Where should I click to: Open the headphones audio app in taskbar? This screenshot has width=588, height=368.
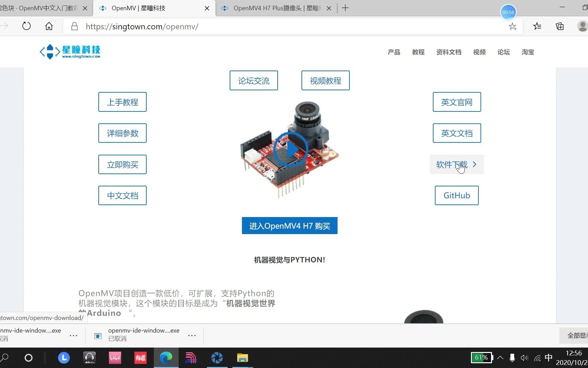(89, 358)
